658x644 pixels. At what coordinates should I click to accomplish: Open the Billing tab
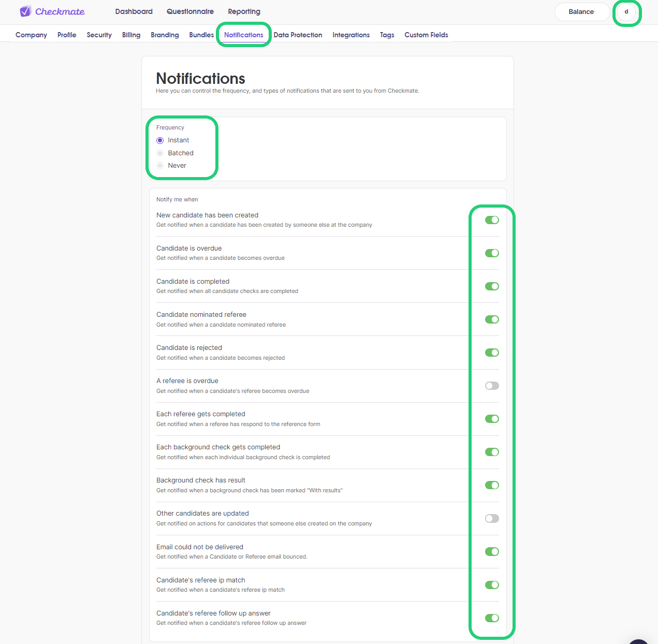tap(131, 35)
